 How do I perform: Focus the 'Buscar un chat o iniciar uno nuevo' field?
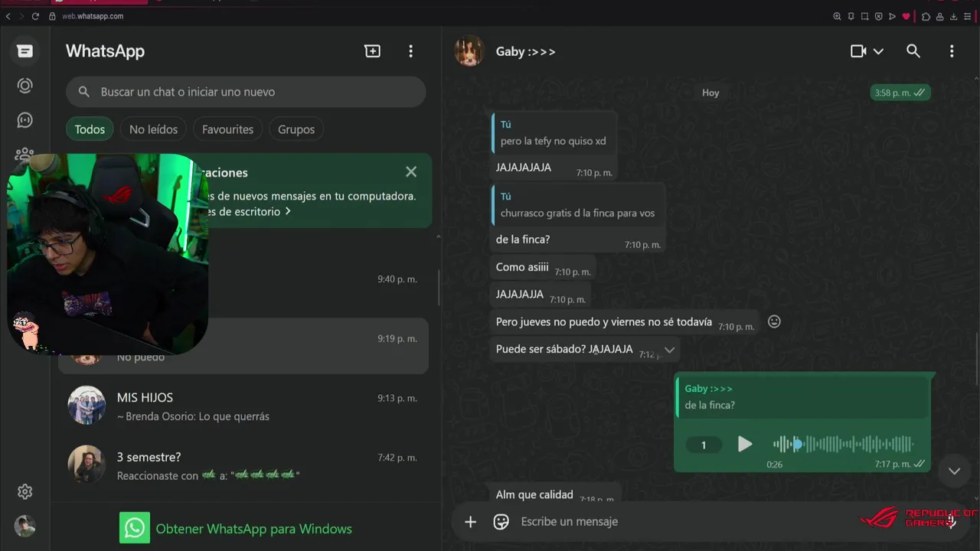(246, 92)
